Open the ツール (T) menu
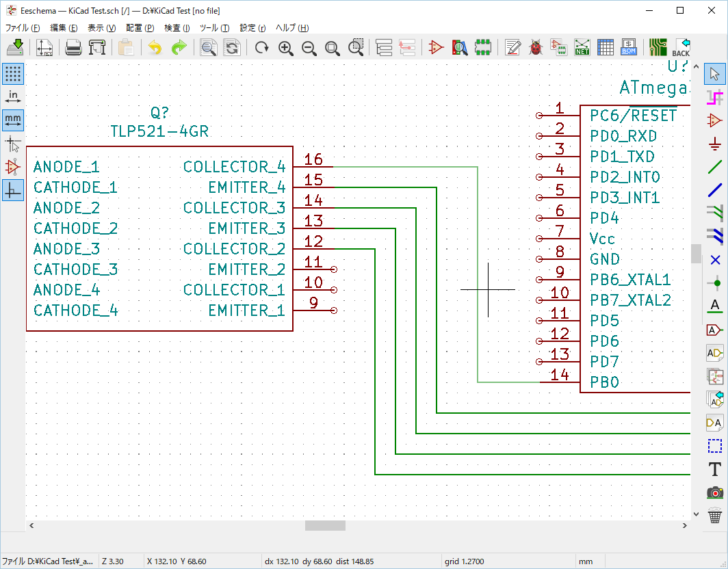Viewport: 728px width, 569px height. click(215, 28)
